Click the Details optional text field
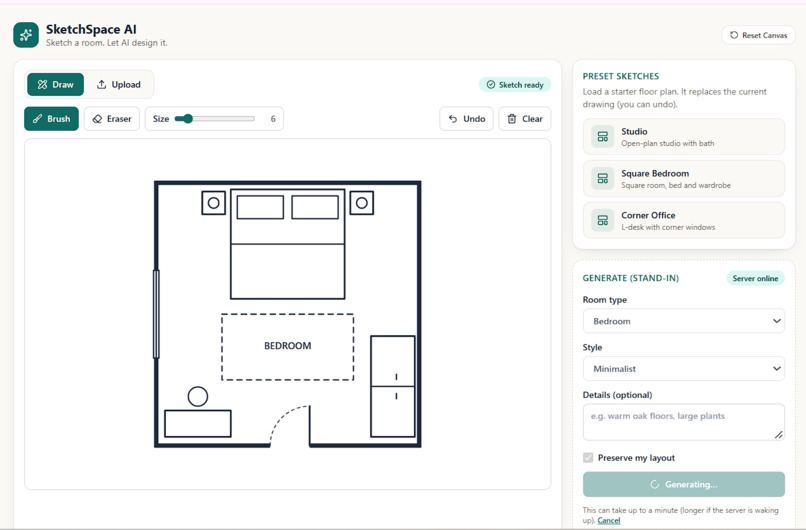The height and width of the screenshot is (530, 806). coord(684,422)
